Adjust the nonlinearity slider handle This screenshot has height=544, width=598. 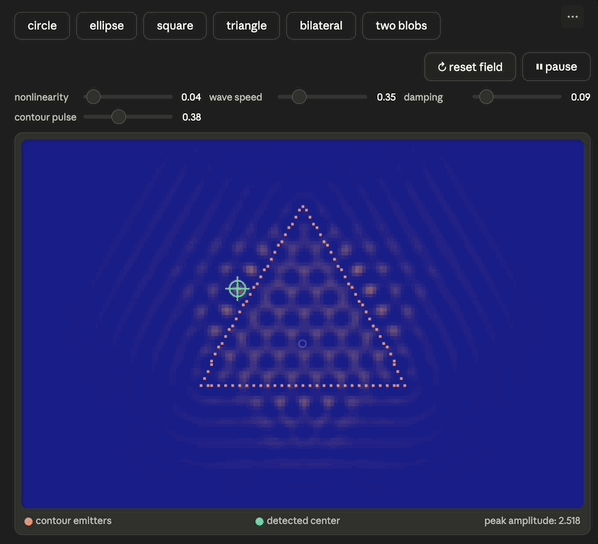coord(93,97)
